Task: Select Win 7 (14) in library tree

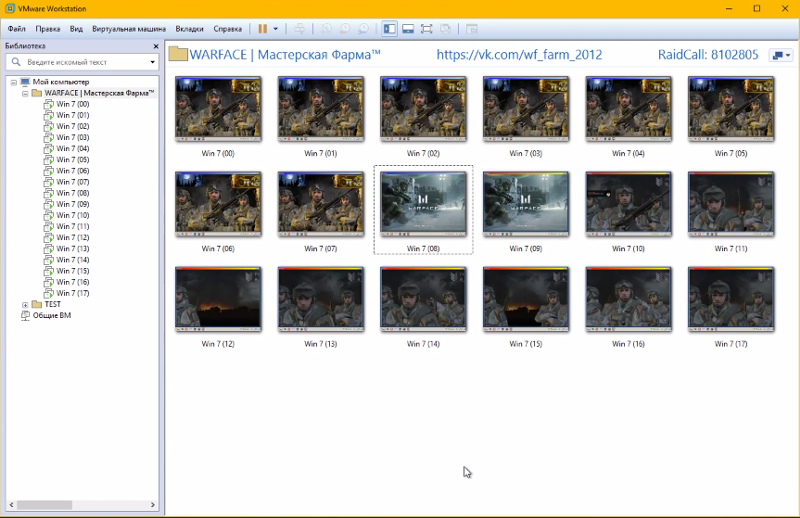Action: (72, 260)
